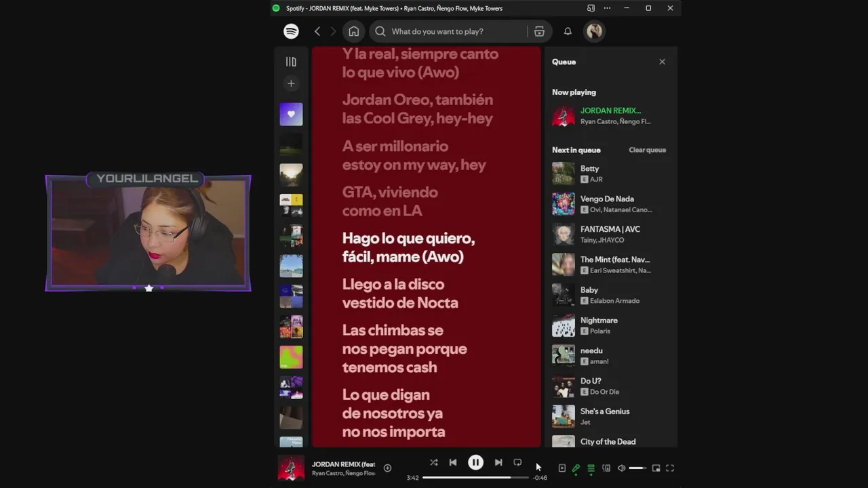This screenshot has height=488, width=868.
Task: Open artist Ryan Castro in player bar
Action: 328,473
